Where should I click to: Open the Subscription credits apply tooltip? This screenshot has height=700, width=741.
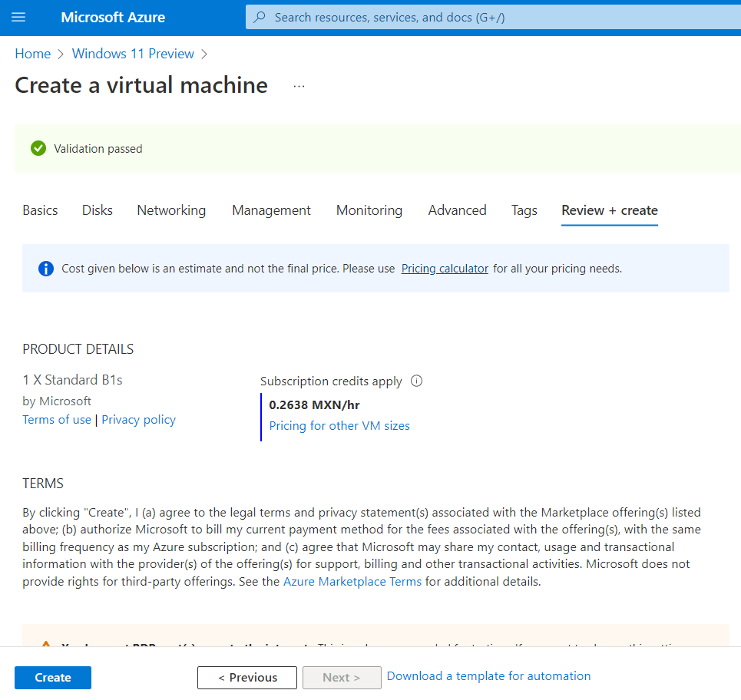tap(415, 381)
